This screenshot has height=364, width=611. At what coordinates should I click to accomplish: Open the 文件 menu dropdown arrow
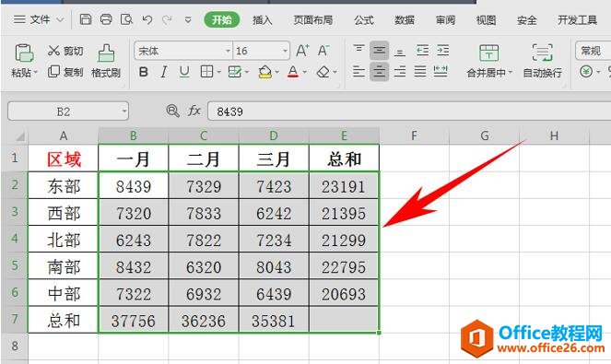[60, 19]
